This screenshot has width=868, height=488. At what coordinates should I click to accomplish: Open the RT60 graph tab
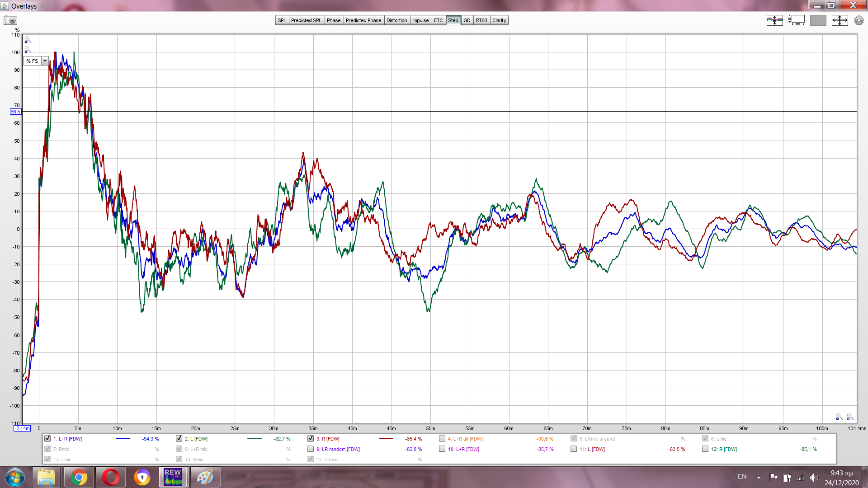(x=481, y=20)
